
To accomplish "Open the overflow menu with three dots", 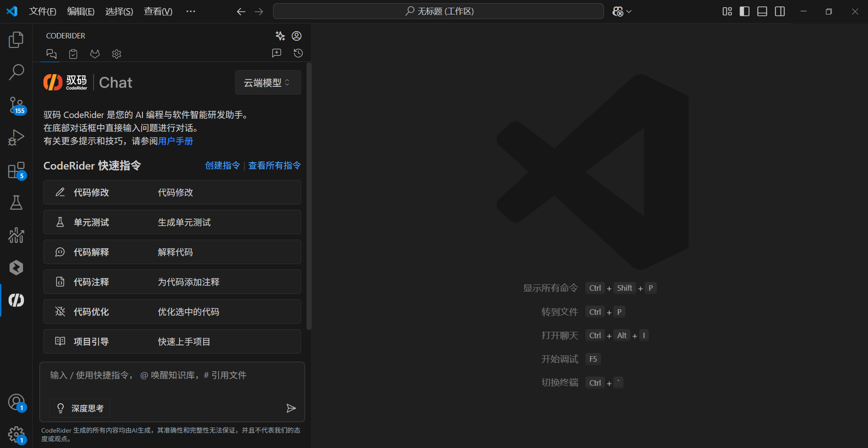I will [191, 11].
